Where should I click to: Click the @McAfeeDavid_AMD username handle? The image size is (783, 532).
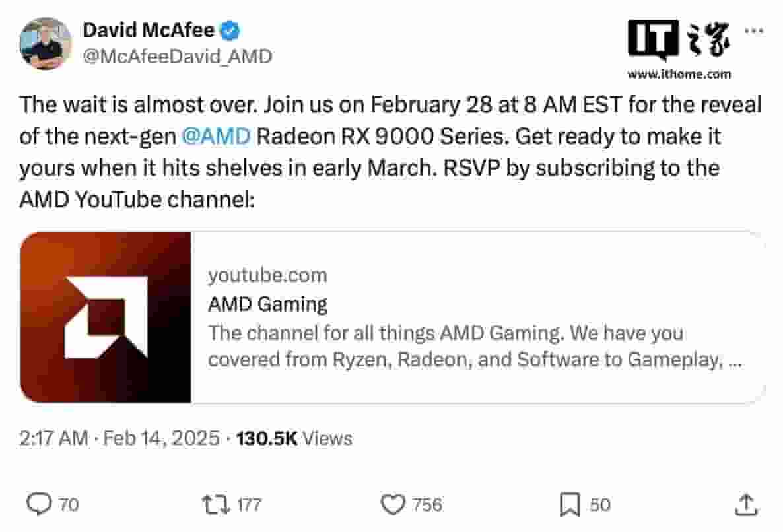(176, 57)
